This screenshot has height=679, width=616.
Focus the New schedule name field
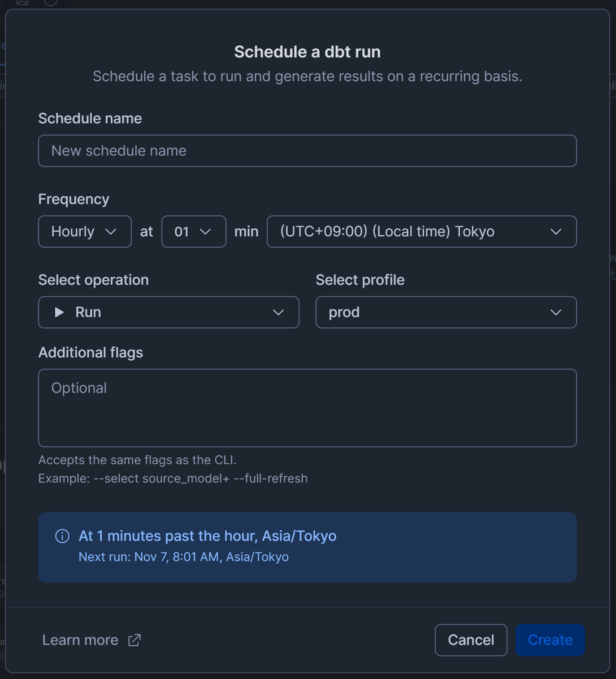pos(307,151)
